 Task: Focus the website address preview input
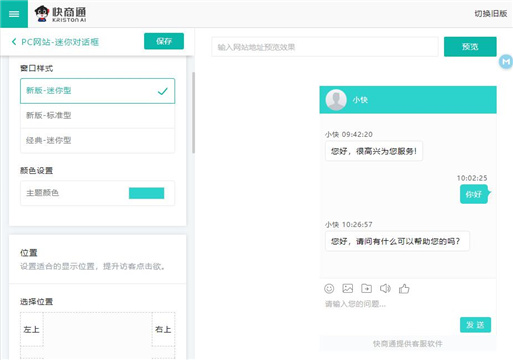[x=325, y=47]
